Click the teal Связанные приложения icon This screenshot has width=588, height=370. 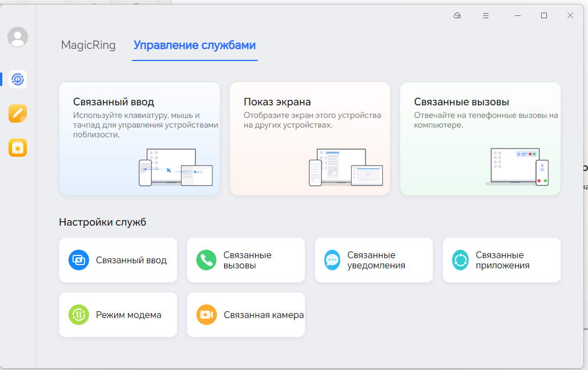(461, 260)
